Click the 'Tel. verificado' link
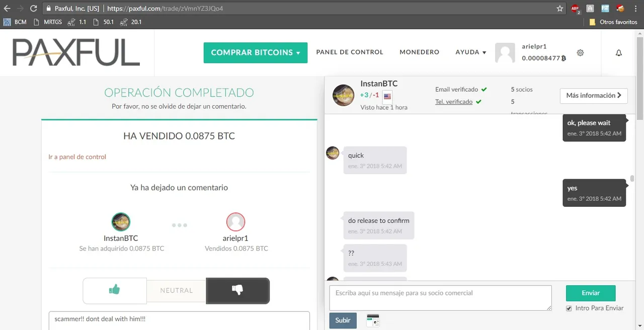The height and width of the screenshot is (330, 644). [x=454, y=102]
